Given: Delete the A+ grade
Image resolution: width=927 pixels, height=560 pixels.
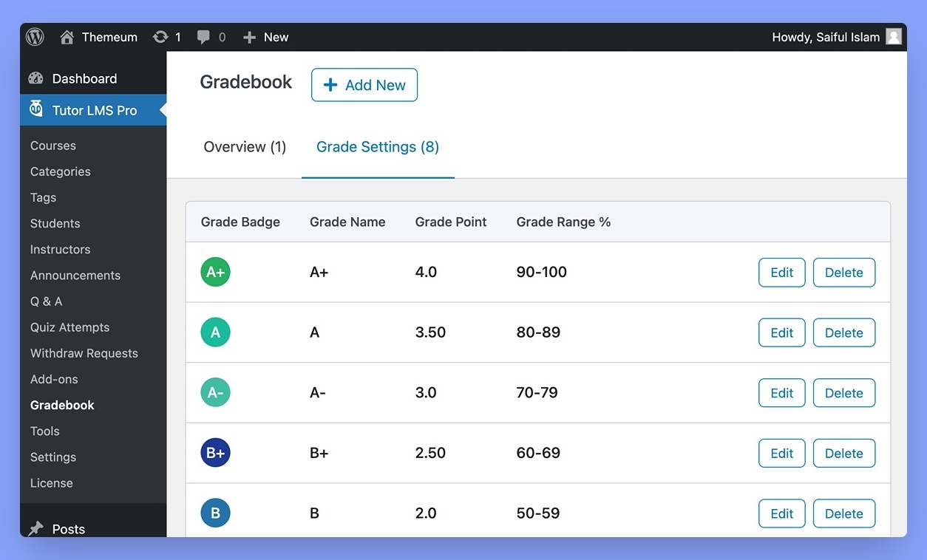Looking at the screenshot, I should (x=844, y=272).
